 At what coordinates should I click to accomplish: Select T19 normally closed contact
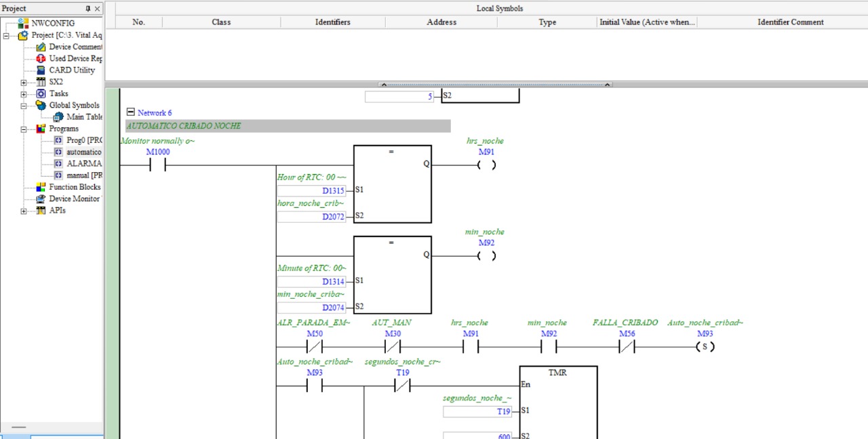pyautogui.click(x=403, y=386)
